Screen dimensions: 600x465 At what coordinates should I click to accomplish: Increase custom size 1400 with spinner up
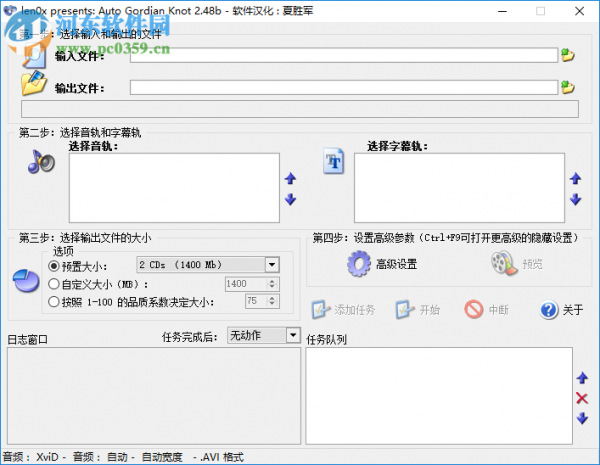272,281
